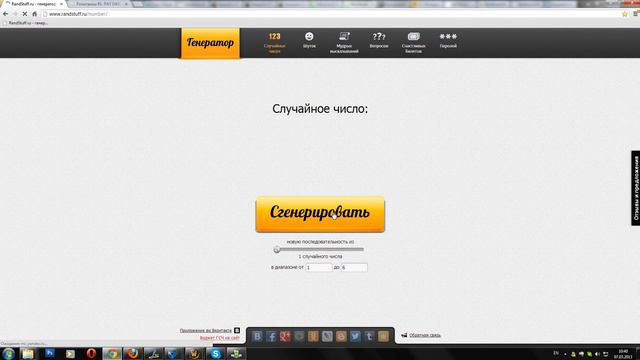640x360 pixels.
Task: Click the range 'от' input field
Action: 318,267
